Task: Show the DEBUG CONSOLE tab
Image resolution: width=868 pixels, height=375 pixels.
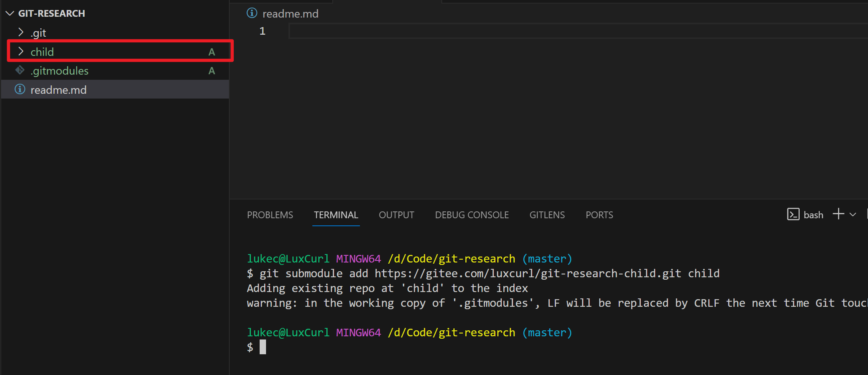Action: tap(472, 215)
